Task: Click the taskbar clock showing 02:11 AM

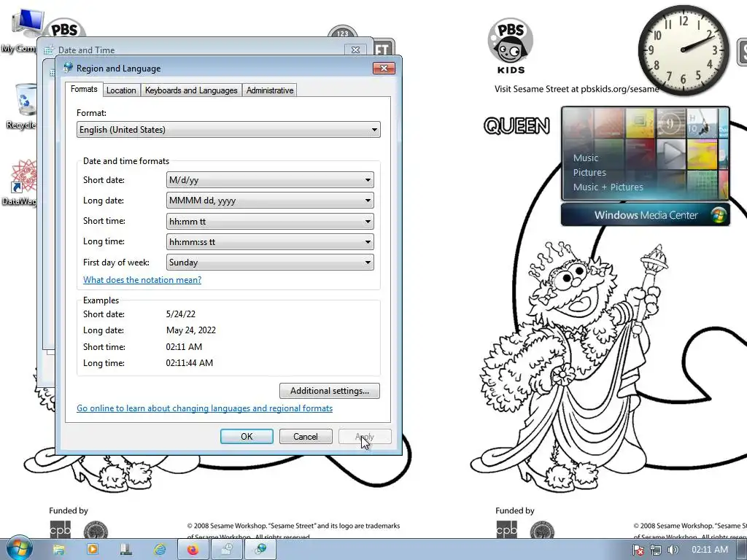Action: (709, 550)
